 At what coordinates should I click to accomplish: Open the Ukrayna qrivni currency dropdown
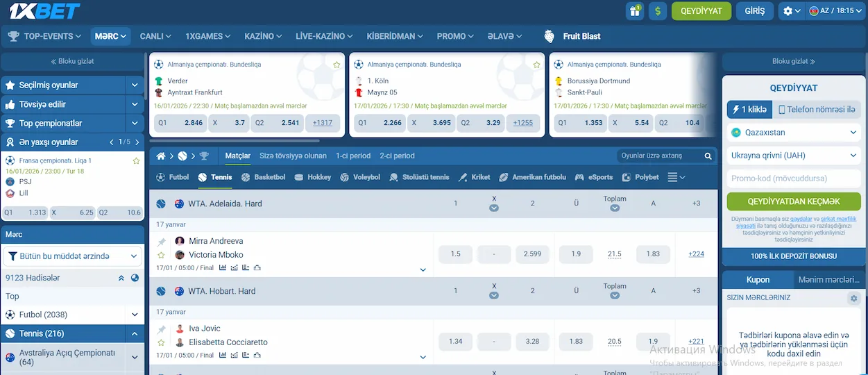click(x=794, y=156)
